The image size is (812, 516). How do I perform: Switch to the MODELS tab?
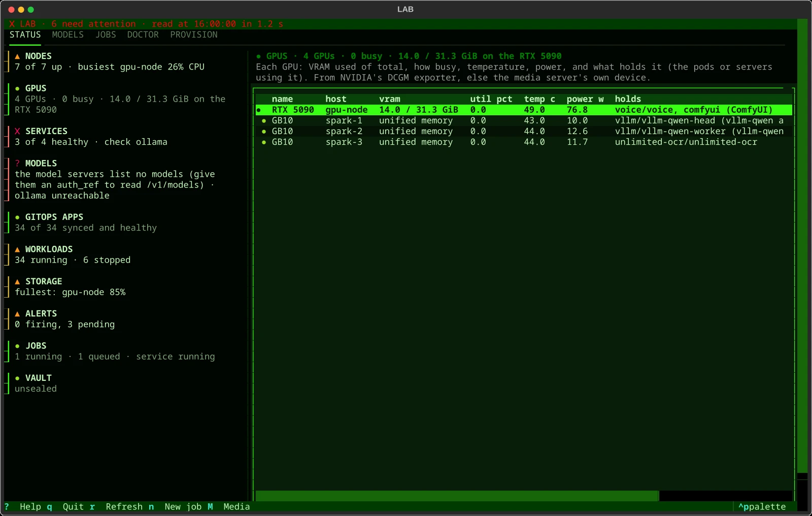tap(67, 35)
